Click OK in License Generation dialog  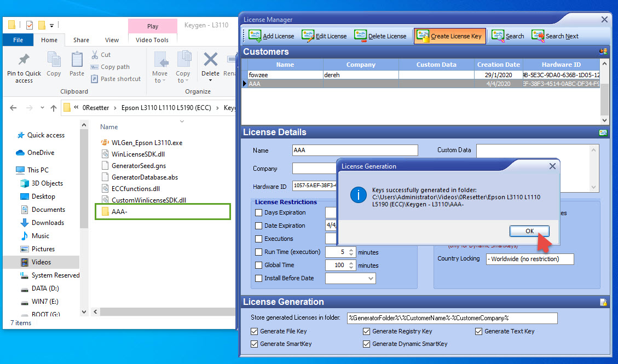point(529,231)
